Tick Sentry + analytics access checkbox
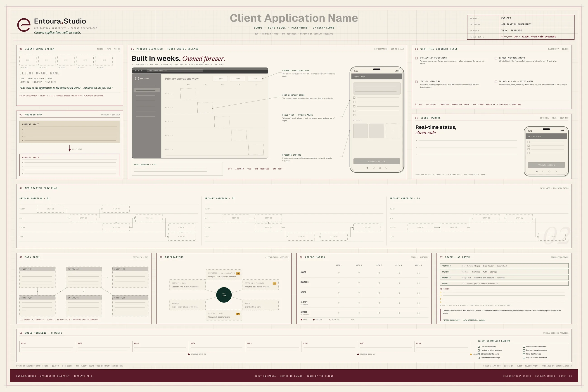 pyautogui.click(x=524, y=351)
